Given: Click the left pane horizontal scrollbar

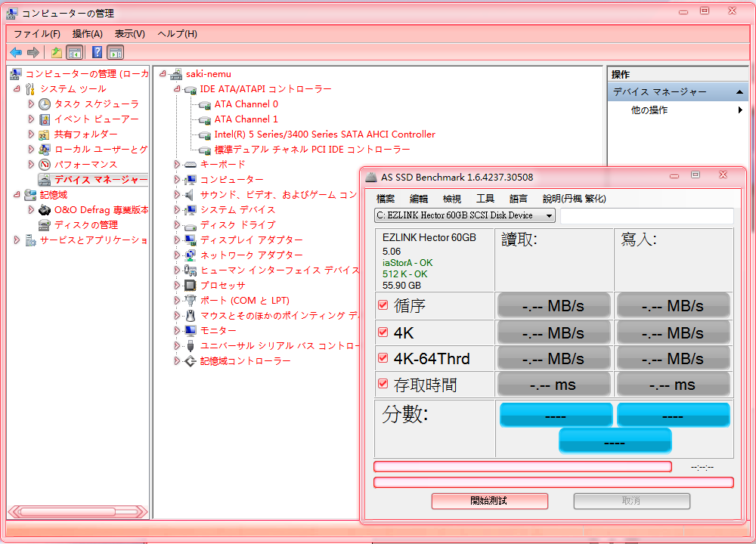Looking at the screenshot, I should [76, 511].
